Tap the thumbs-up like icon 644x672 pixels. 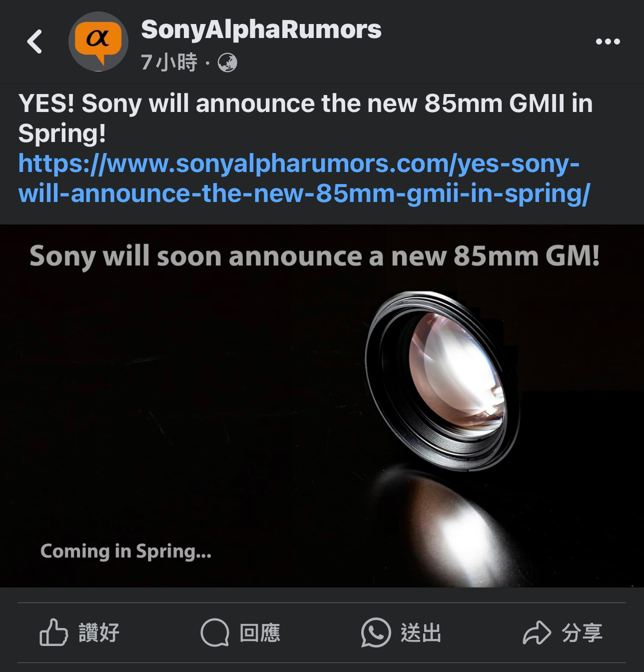point(54,632)
